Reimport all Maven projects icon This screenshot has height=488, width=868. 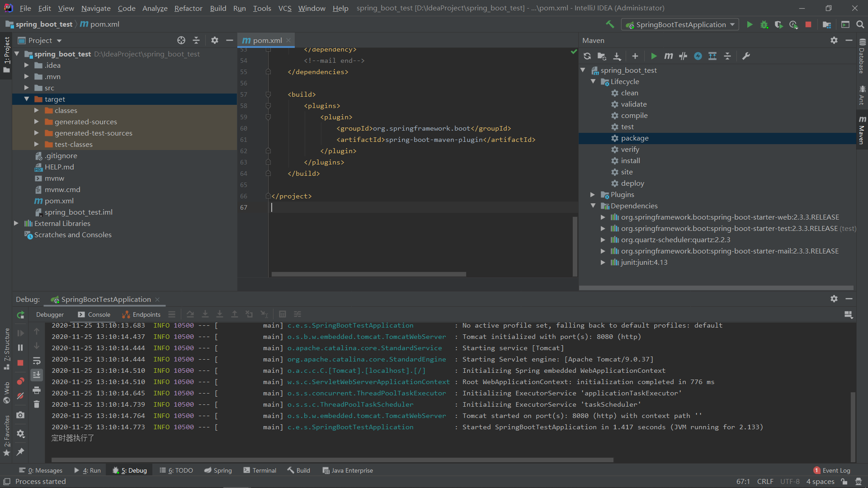[x=587, y=56]
